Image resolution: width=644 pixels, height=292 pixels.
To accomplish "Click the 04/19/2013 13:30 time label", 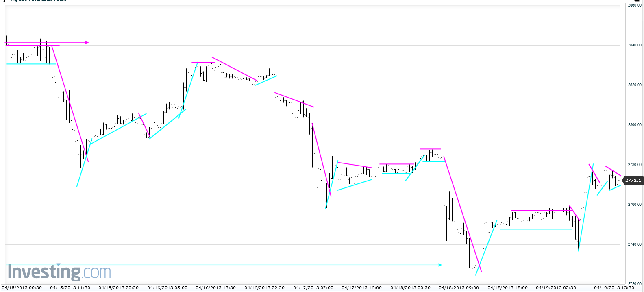I will (614, 288).
